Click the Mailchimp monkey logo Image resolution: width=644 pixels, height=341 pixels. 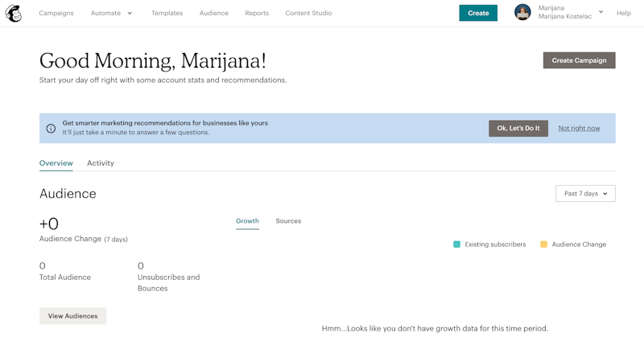point(13,13)
